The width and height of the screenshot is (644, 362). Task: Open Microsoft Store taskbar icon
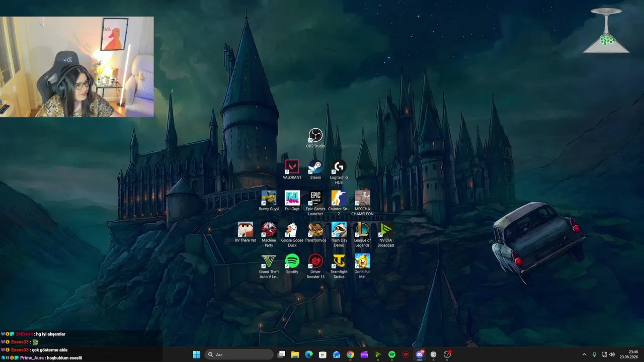coord(323,354)
